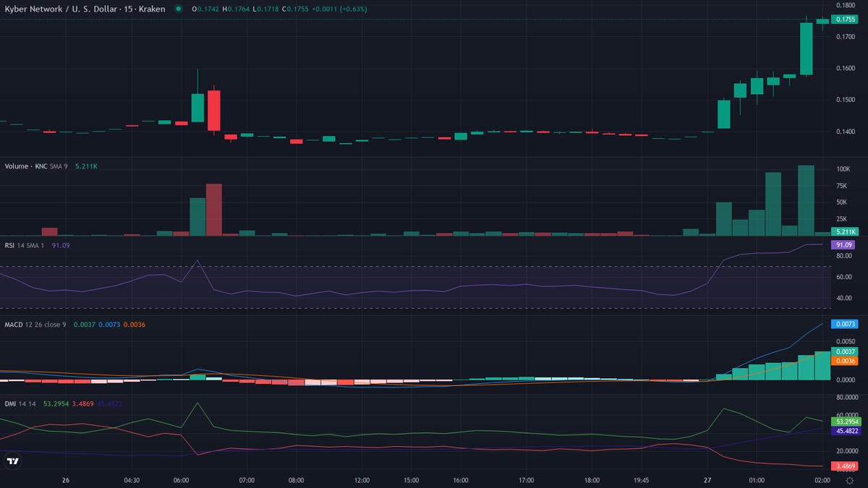The height and width of the screenshot is (488, 868).
Task: Click the date label 26 on time axis
Action: coord(66,480)
